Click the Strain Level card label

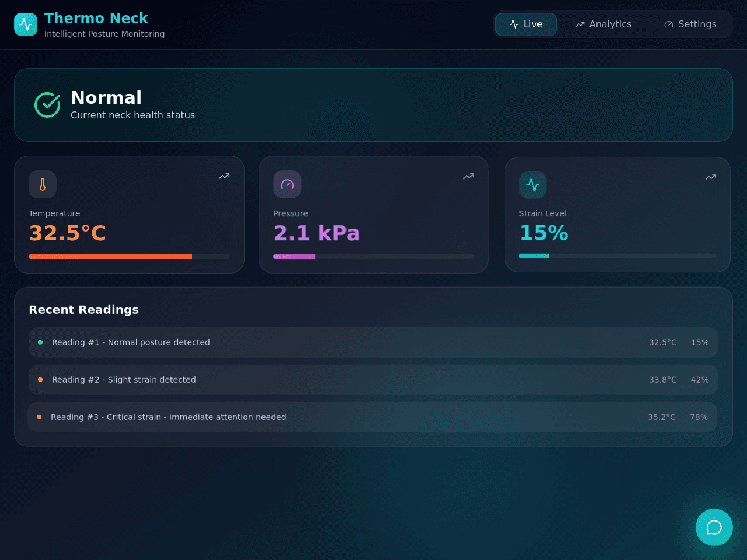coord(543,213)
